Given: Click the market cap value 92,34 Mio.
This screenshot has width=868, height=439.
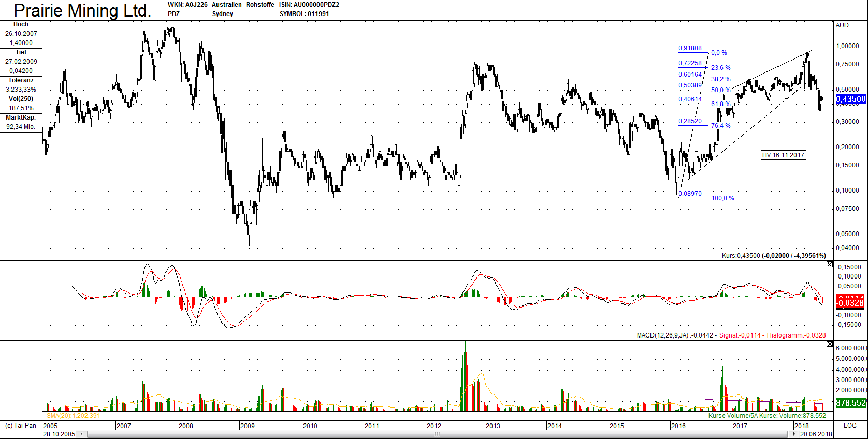Looking at the screenshot, I should pyautogui.click(x=21, y=127).
